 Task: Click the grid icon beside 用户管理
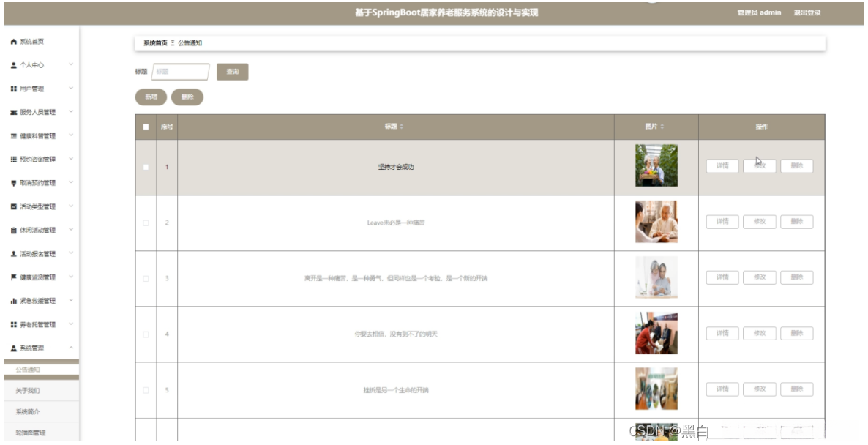click(14, 89)
